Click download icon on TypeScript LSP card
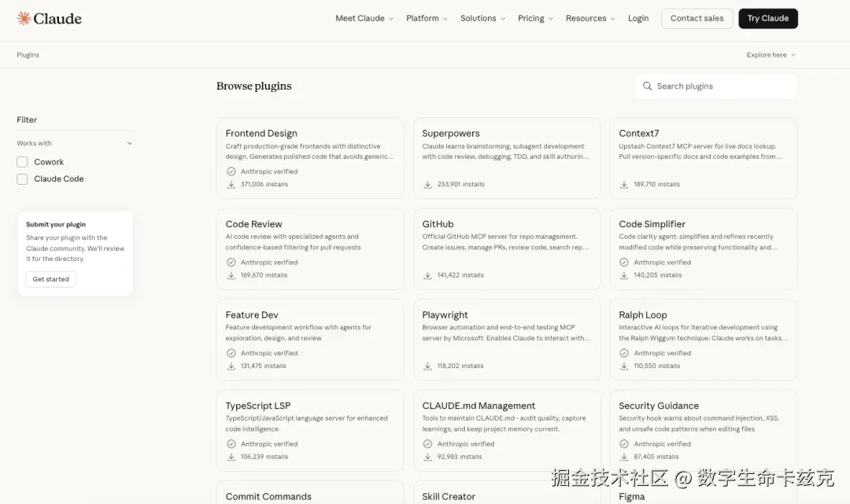The height and width of the screenshot is (504, 850). (x=231, y=458)
